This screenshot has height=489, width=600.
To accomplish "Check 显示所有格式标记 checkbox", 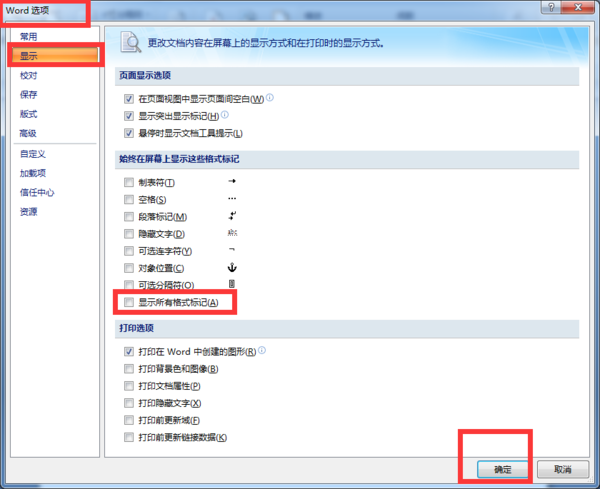I will 129,302.
